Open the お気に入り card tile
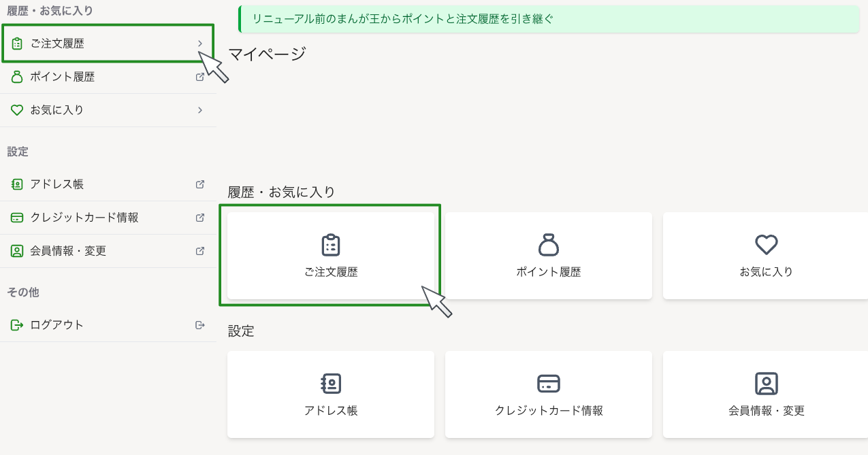Screen dimensions: 868x455 pos(766,256)
